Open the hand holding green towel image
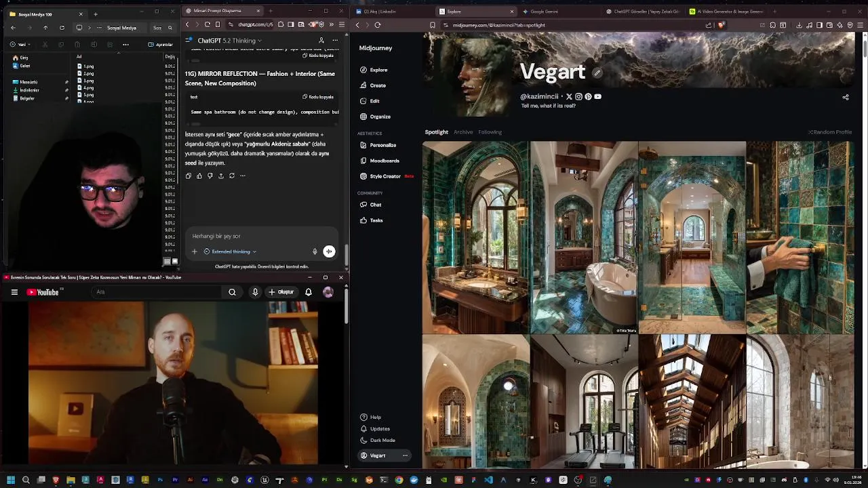The width and height of the screenshot is (868, 488). (x=800, y=237)
